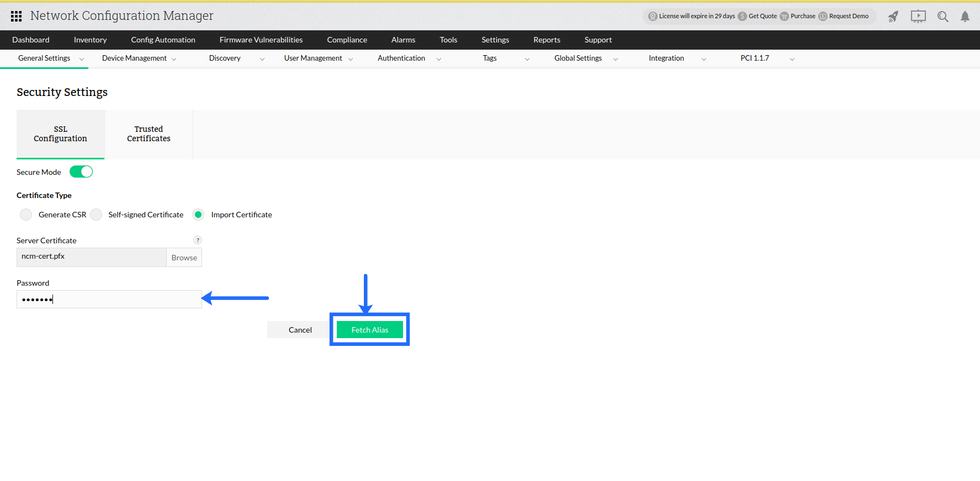Click the rocket quick-start icon
Viewport: 980px width, 481px height.
893,17
